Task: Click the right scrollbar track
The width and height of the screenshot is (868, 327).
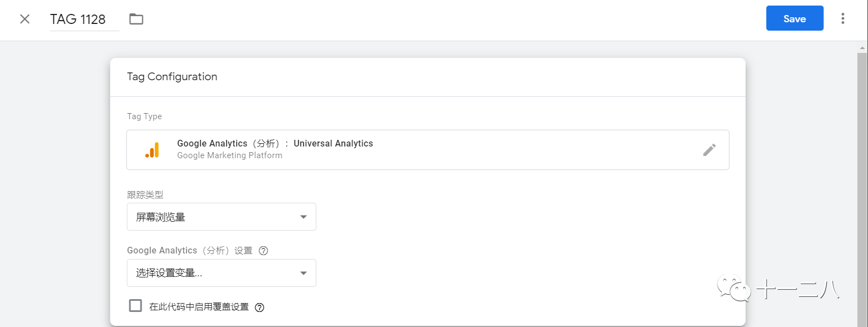Action: 862,195
